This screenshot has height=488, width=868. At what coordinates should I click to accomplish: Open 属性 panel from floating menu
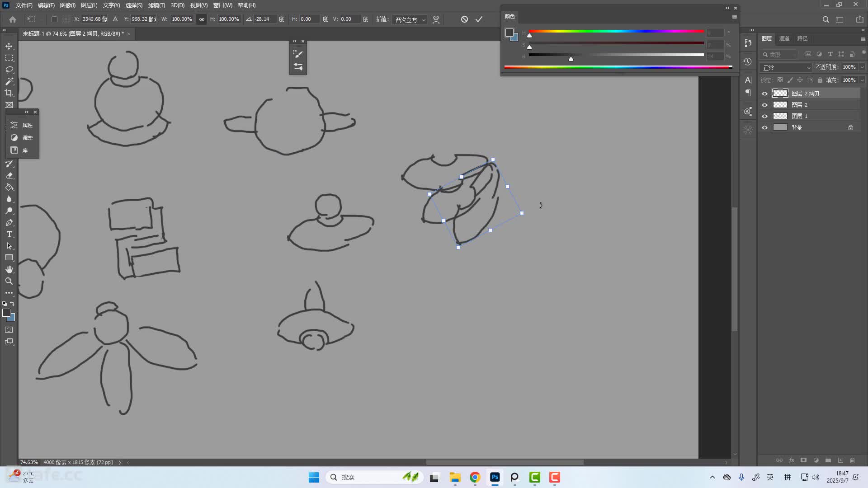[23, 125]
